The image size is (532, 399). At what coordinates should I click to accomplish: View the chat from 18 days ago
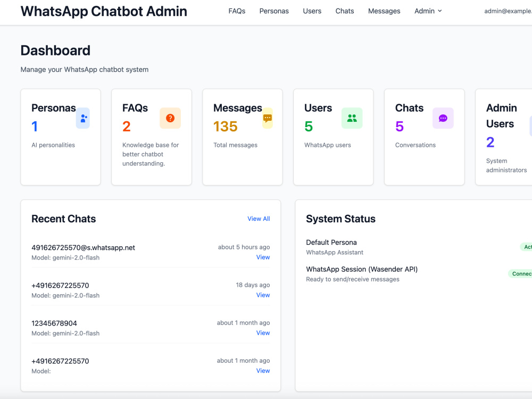[x=263, y=295]
